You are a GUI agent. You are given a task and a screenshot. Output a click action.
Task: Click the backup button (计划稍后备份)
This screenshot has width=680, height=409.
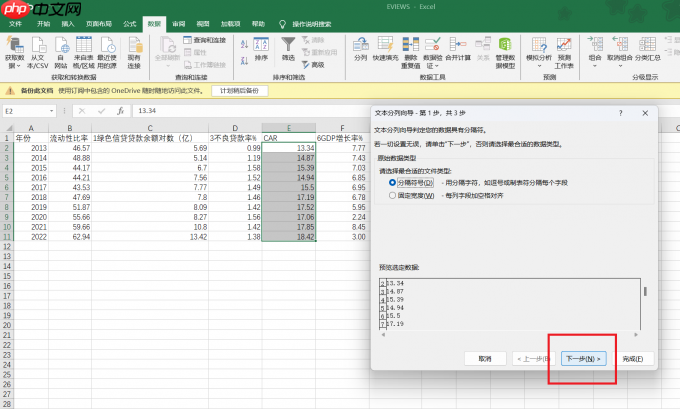(x=239, y=91)
